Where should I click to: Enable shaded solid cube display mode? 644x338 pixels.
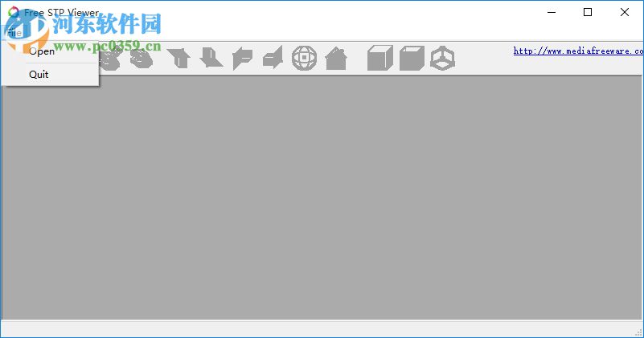click(x=380, y=58)
